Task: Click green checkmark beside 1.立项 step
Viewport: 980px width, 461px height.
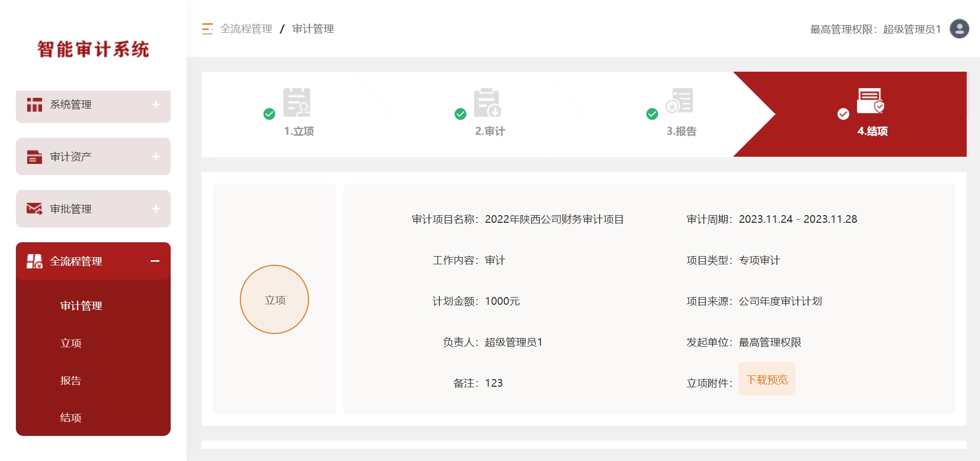Action: pos(269,114)
